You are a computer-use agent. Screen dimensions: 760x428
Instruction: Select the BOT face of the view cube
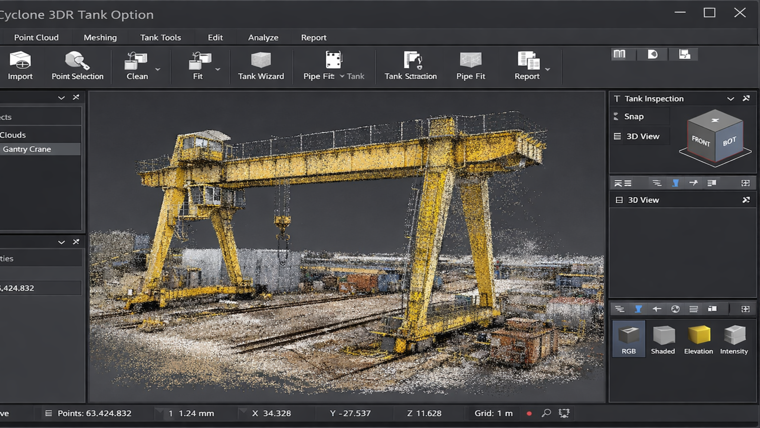point(729,142)
